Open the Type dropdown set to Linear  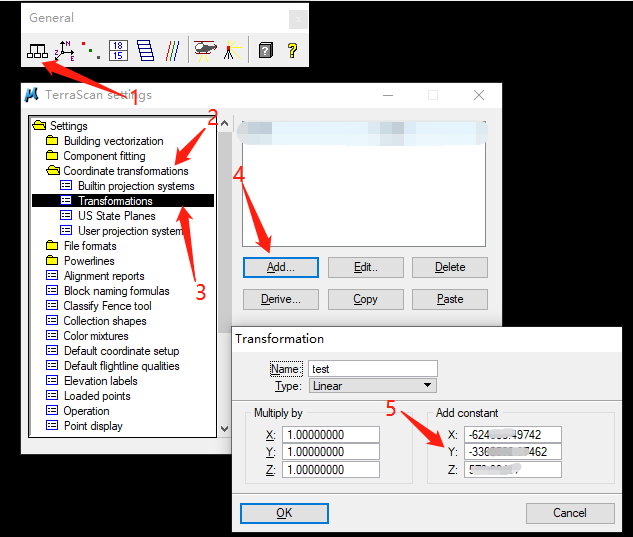373,386
